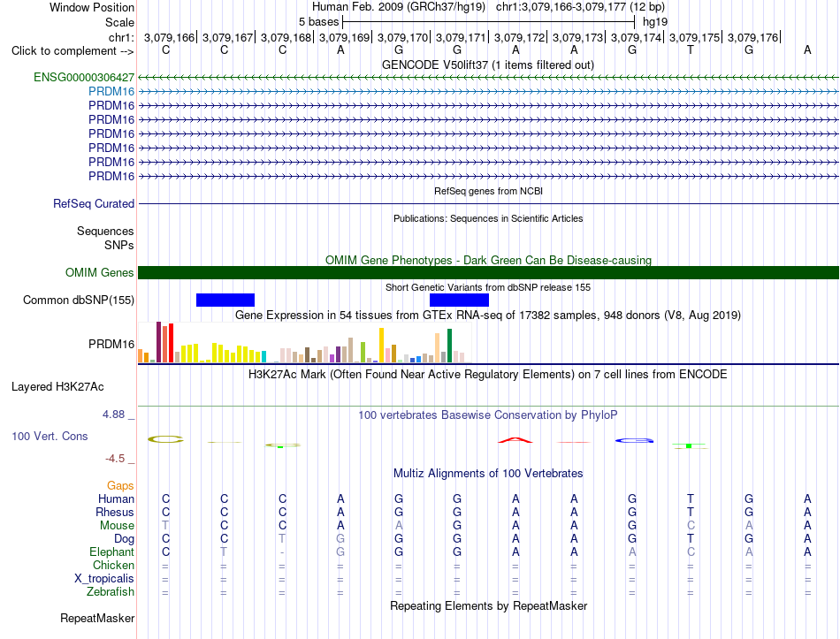Click the 5 bases scale bar

pyautogui.click(x=489, y=22)
